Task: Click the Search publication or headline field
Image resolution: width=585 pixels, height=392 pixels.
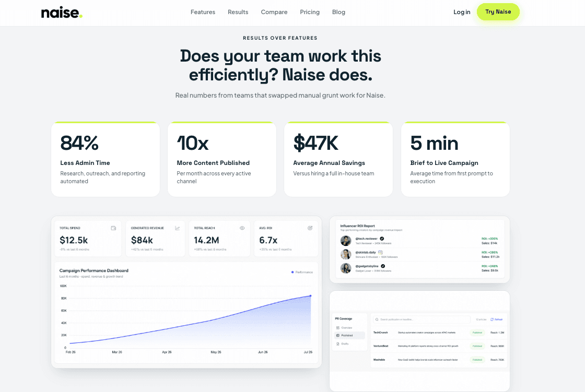Action: click(x=422, y=319)
